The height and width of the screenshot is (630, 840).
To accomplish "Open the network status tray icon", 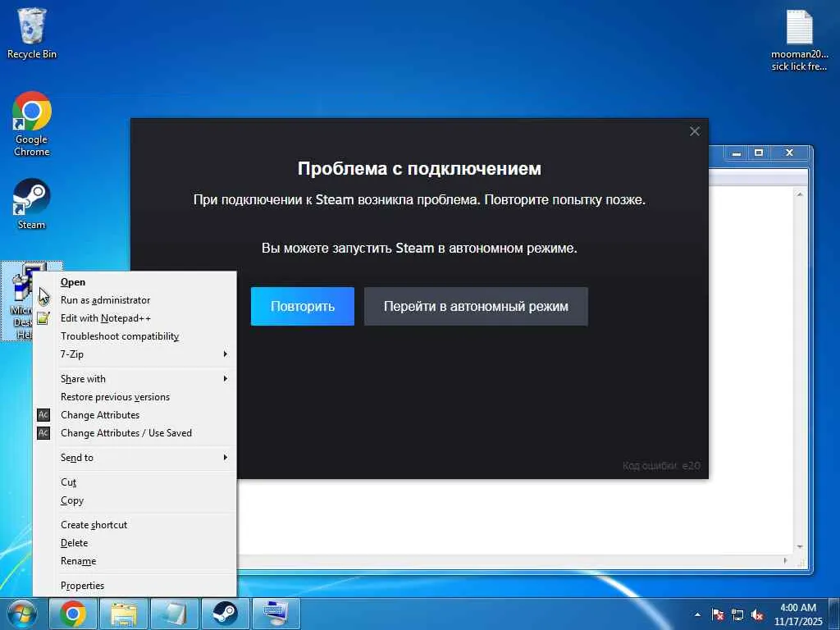I will click(x=737, y=614).
